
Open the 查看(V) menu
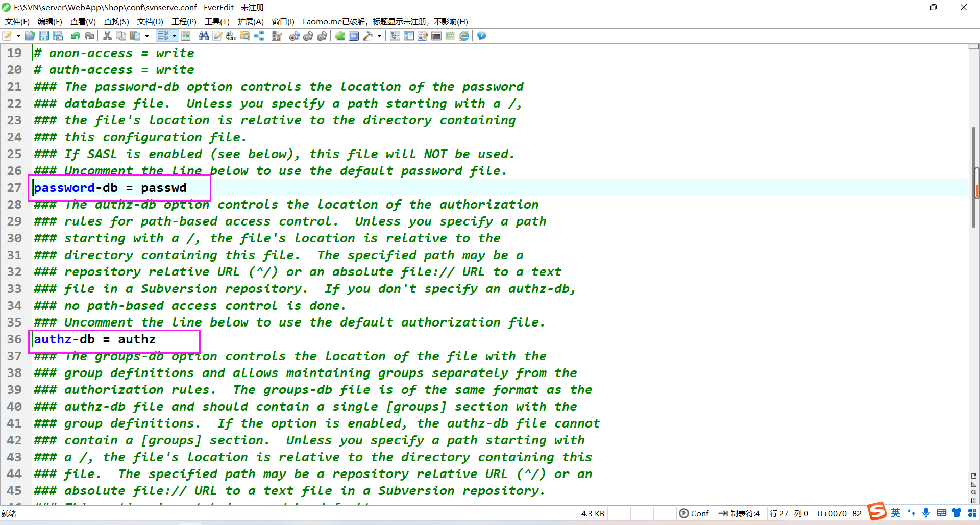[83, 21]
